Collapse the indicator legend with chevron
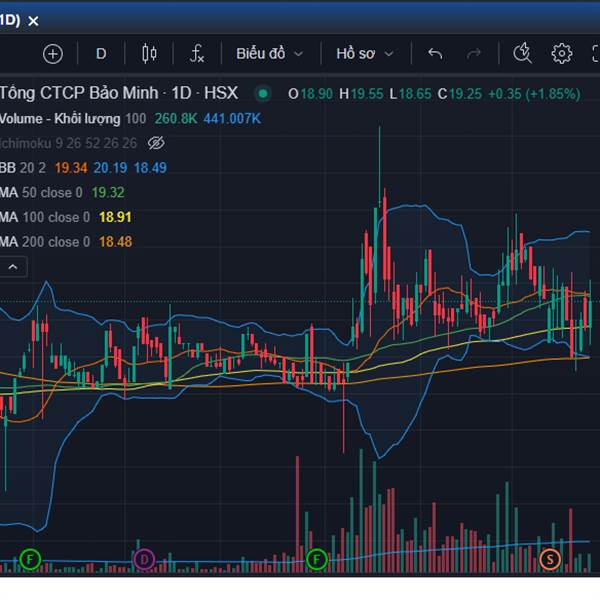600x600 pixels. (x=14, y=267)
